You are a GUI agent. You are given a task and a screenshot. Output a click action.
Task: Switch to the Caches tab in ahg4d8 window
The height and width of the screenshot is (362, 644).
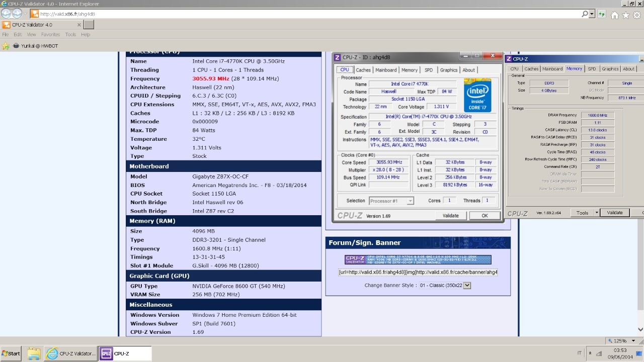pyautogui.click(x=363, y=70)
